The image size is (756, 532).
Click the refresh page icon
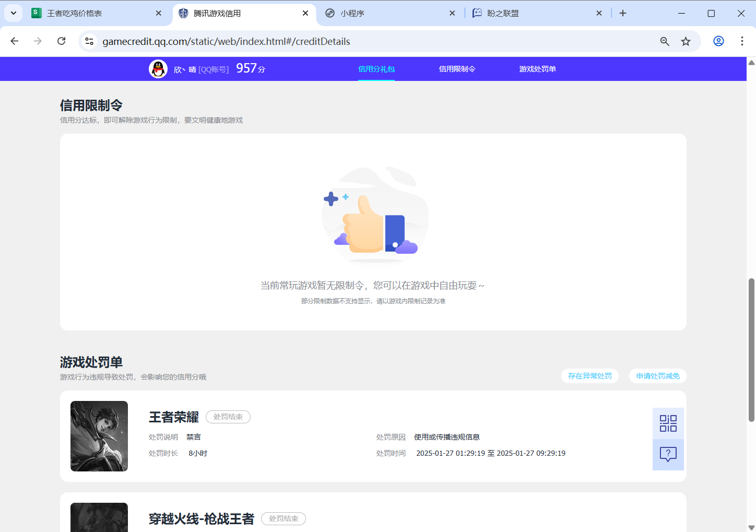61,41
